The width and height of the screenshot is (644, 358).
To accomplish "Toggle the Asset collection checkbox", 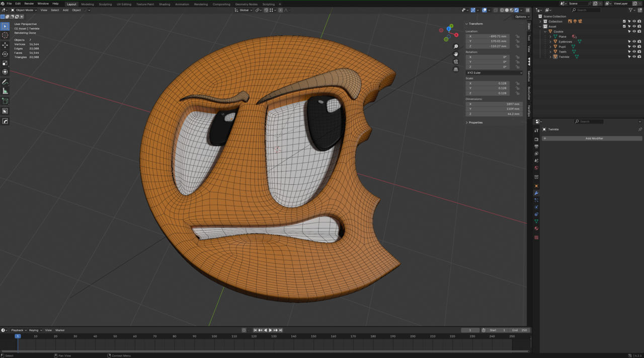I will 624,27.
